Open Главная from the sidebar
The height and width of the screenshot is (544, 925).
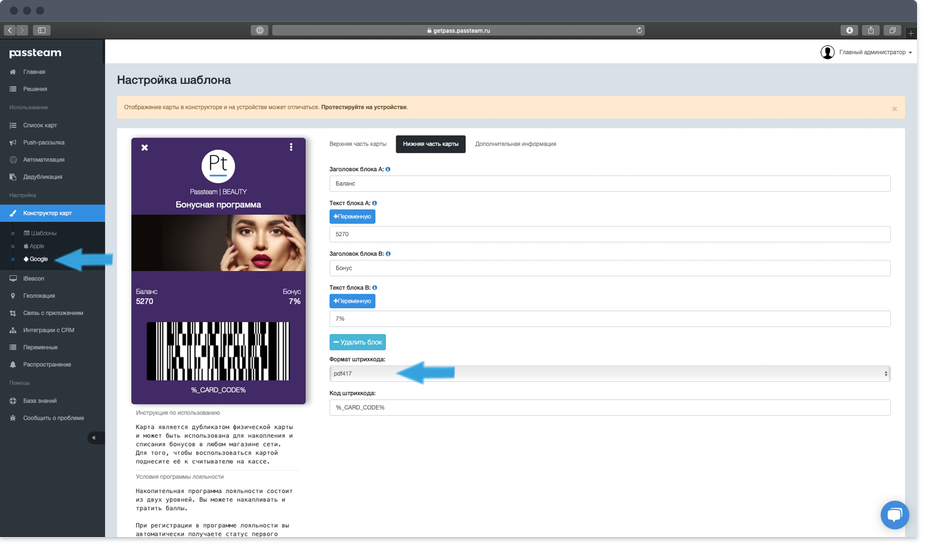click(34, 72)
